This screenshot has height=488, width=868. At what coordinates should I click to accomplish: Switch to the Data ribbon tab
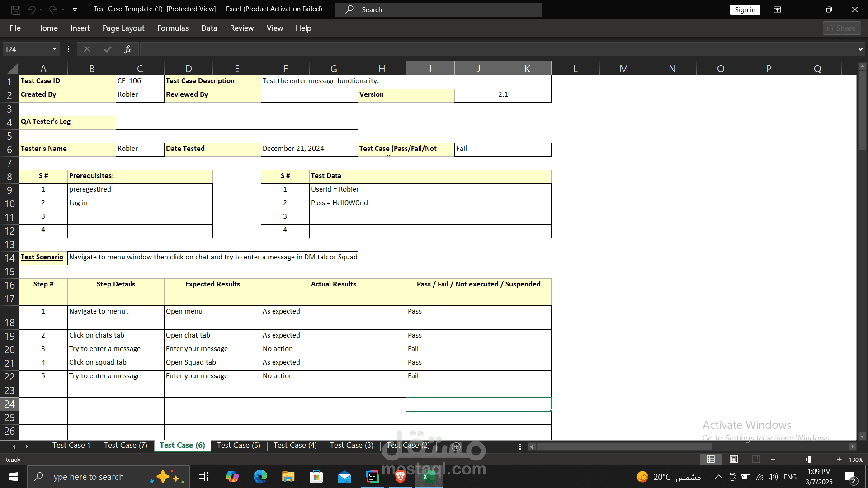click(209, 28)
